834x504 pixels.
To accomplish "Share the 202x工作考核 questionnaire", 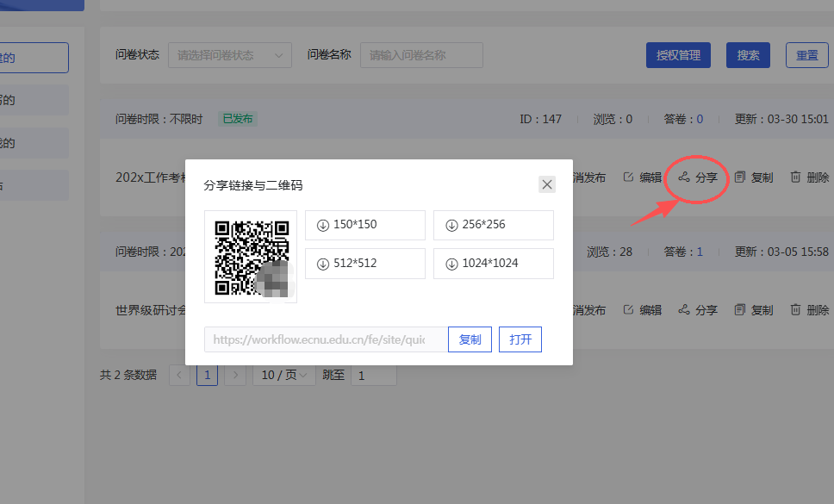I will tap(698, 177).
